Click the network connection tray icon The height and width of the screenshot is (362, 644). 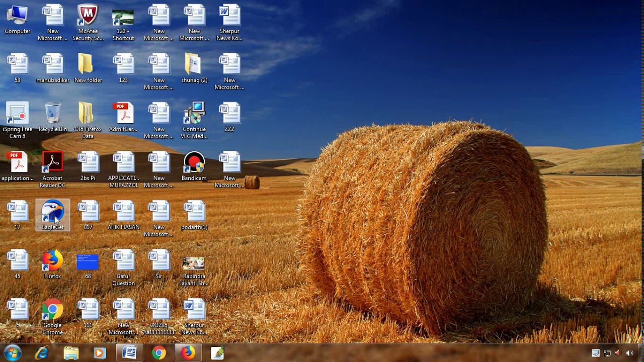pos(607,353)
